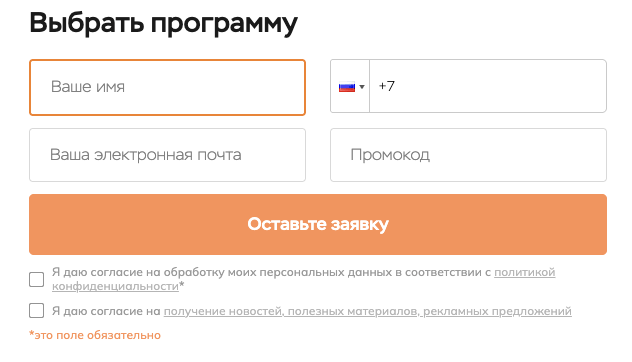Click the phone number field after +7
632x362 pixels.
(488, 86)
